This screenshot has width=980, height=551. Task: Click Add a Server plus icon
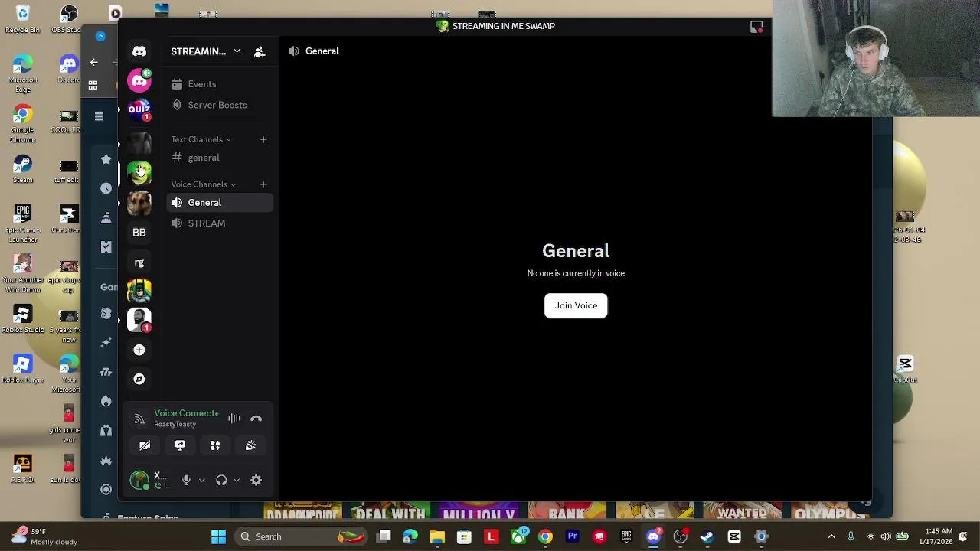(x=139, y=350)
